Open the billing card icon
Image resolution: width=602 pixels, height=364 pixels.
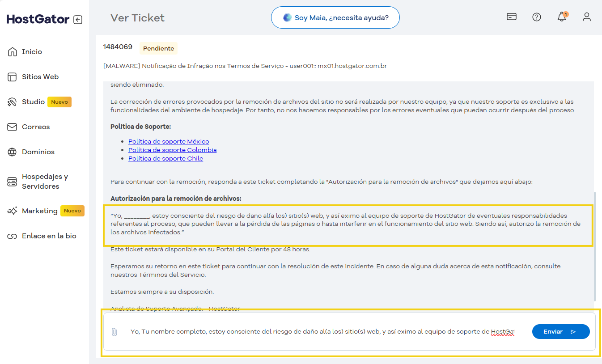[x=512, y=17]
